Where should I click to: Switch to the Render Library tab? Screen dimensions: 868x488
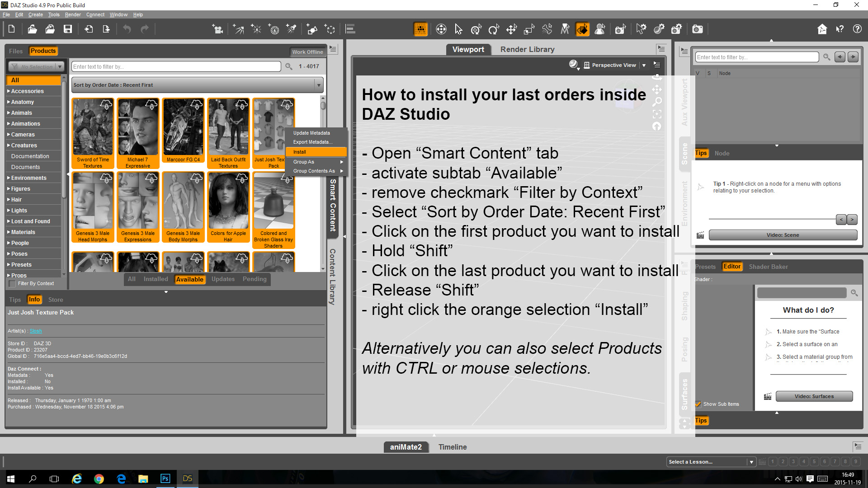coord(527,49)
